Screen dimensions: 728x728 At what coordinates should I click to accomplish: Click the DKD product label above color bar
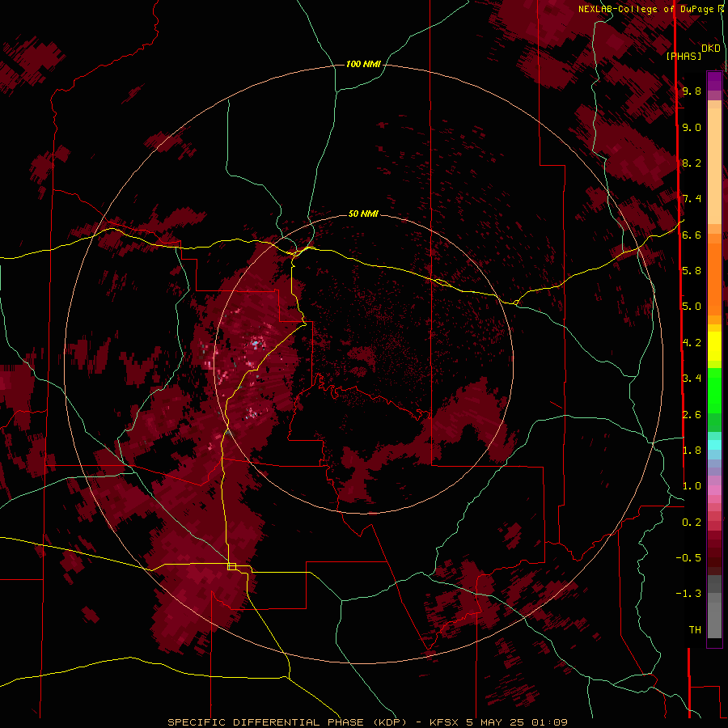pyautogui.click(x=711, y=49)
